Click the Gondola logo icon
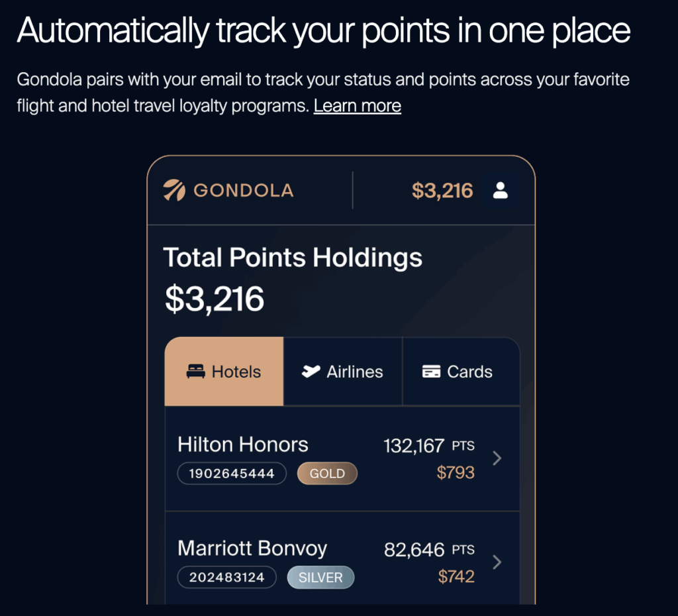The image size is (678, 616). (174, 191)
